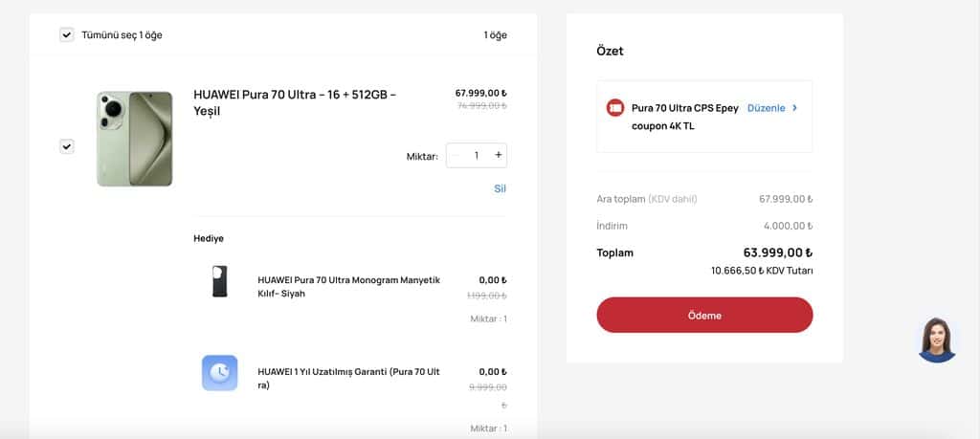This screenshot has height=439, width=980.
Task: Open the green Pura 70 Ultra phone image
Action: point(134,139)
